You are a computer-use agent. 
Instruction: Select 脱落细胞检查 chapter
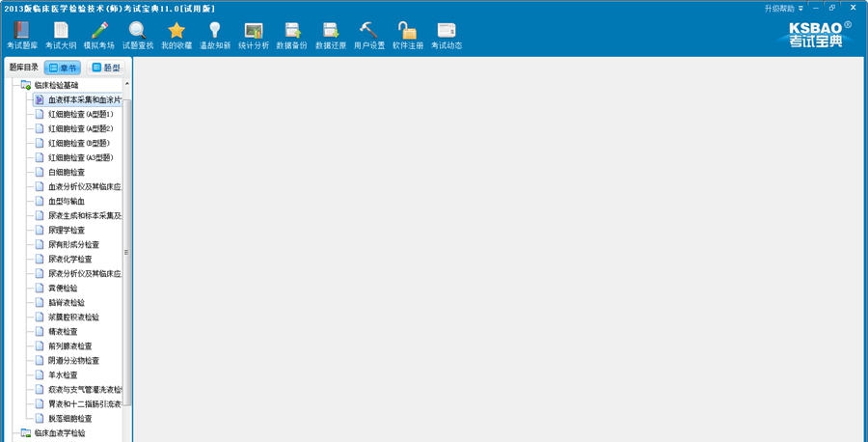(x=64, y=418)
